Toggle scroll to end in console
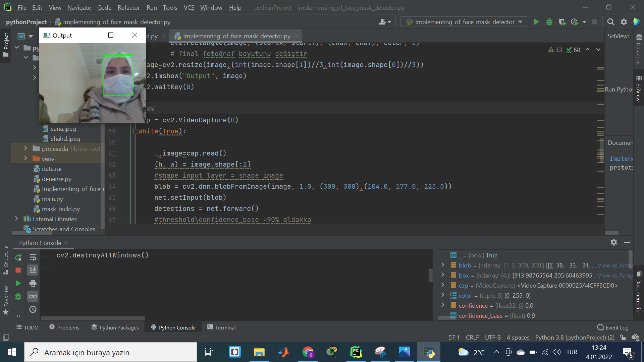This screenshot has width=644, height=362. 33,270
